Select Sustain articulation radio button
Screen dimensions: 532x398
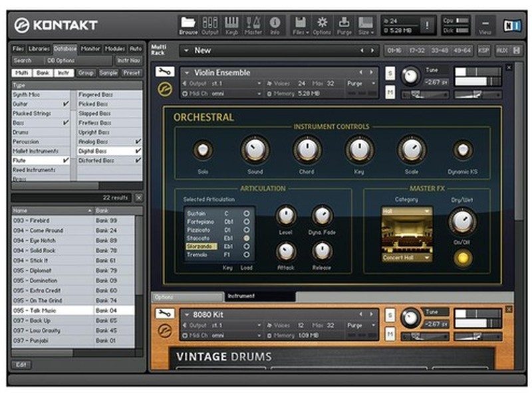click(247, 213)
